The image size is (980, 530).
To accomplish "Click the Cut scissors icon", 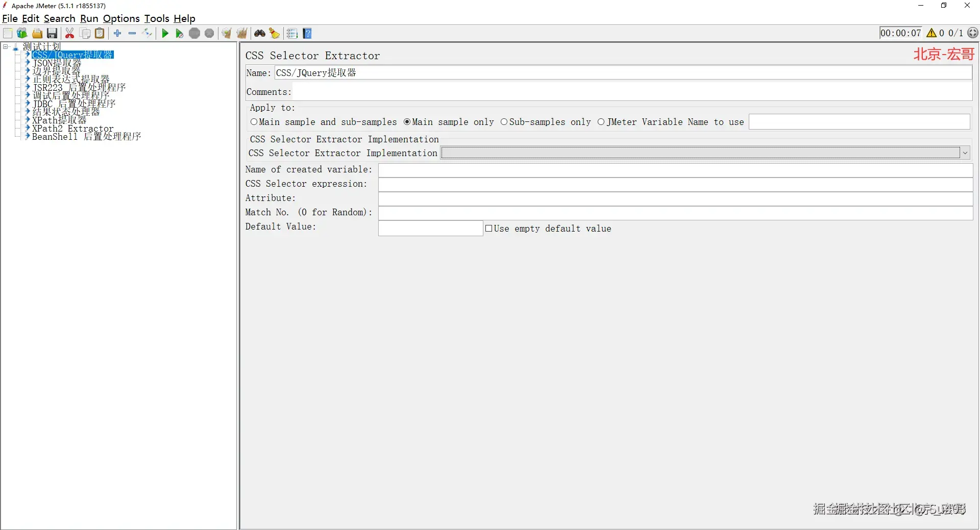I will point(70,34).
